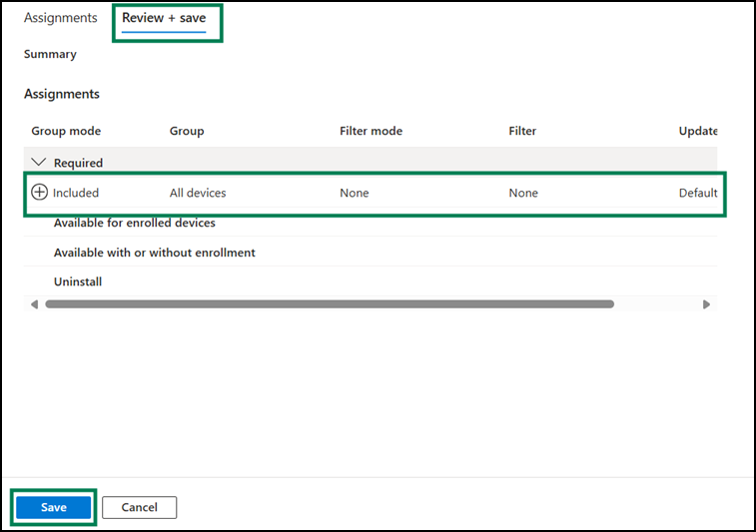Select the Uninstall row
Viewport: 756px width, 532px height.
(371, 281)
